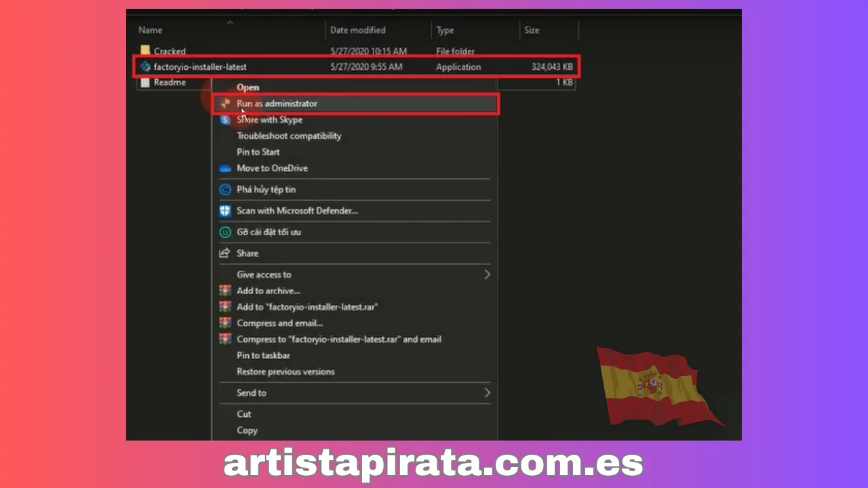Expand the Send to submenu arrow

point(487,392)
